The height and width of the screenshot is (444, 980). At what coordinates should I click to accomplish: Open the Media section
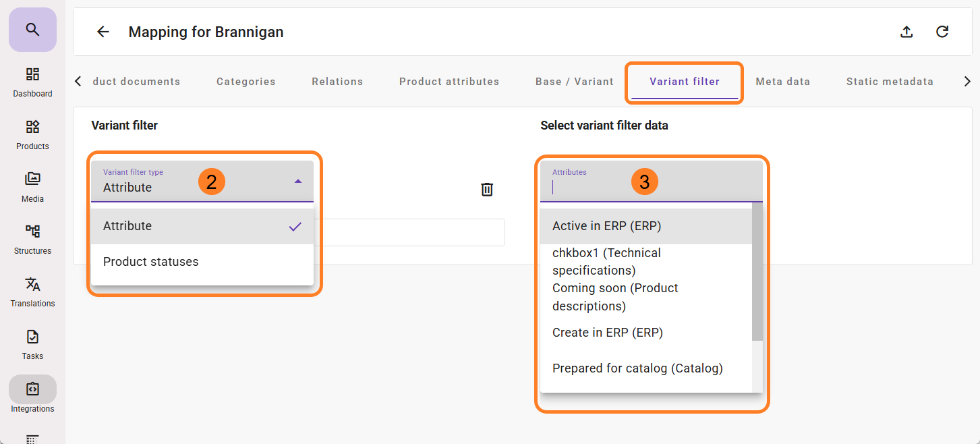coord(32,187)
